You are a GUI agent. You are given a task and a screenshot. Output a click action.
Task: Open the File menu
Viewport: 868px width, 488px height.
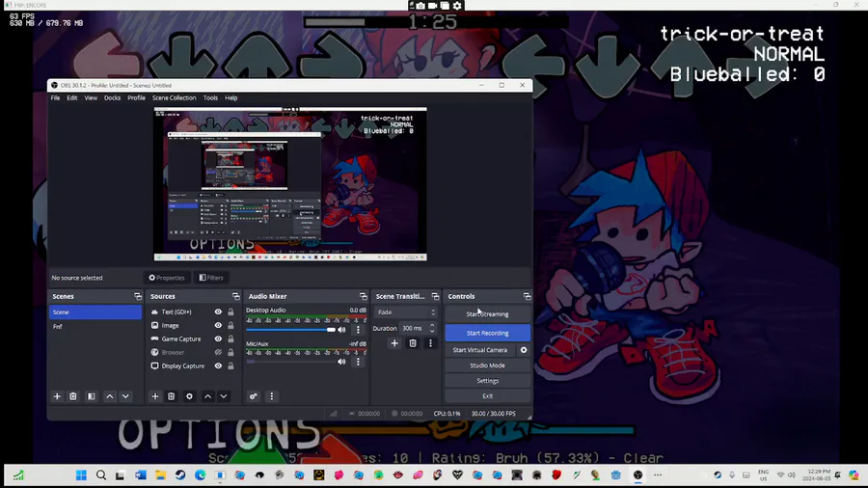tap(55, 98)
